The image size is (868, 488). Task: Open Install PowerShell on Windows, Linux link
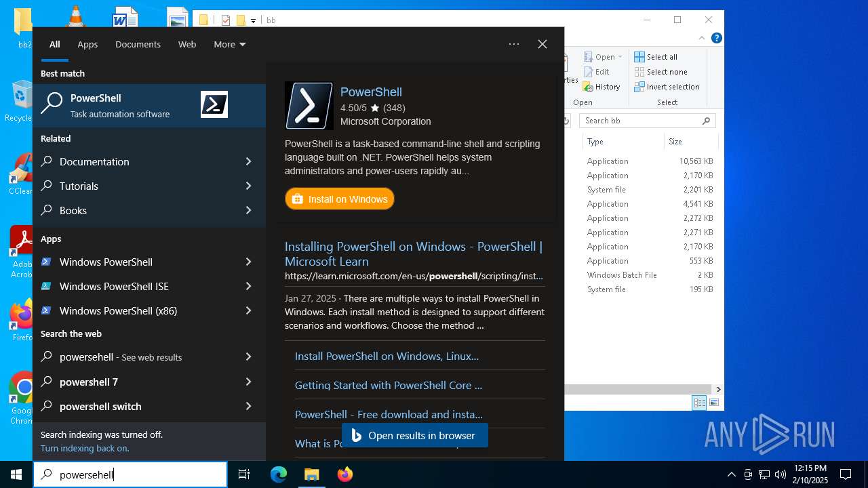click(387, 356)
